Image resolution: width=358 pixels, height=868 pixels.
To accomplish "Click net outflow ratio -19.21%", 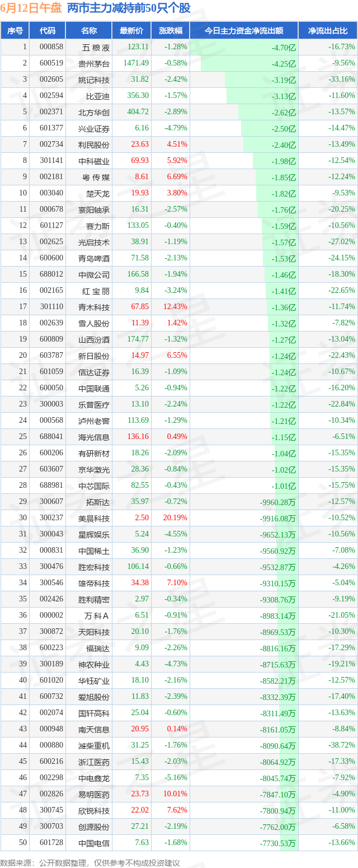I will pyautogui.click(x=342, y=664).
